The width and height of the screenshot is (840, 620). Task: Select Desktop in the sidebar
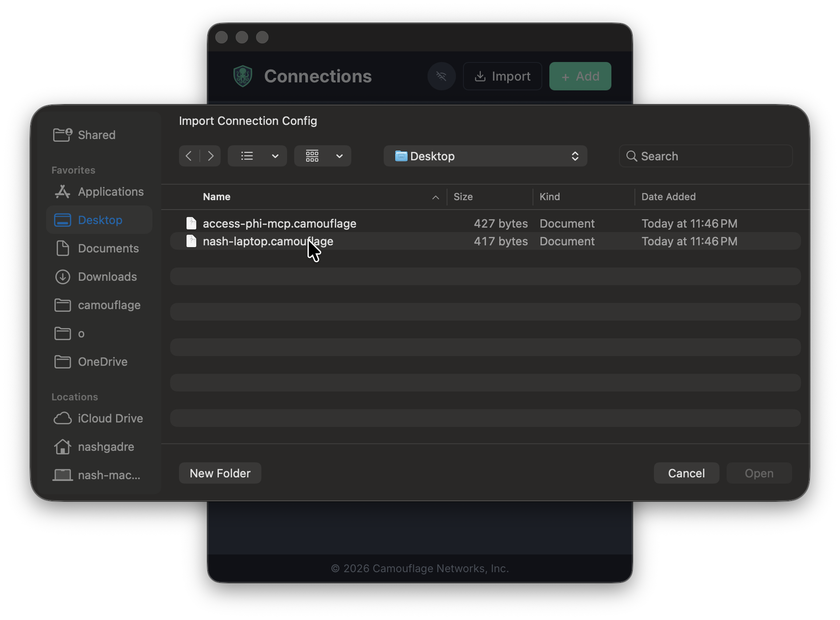click(99, 220)
